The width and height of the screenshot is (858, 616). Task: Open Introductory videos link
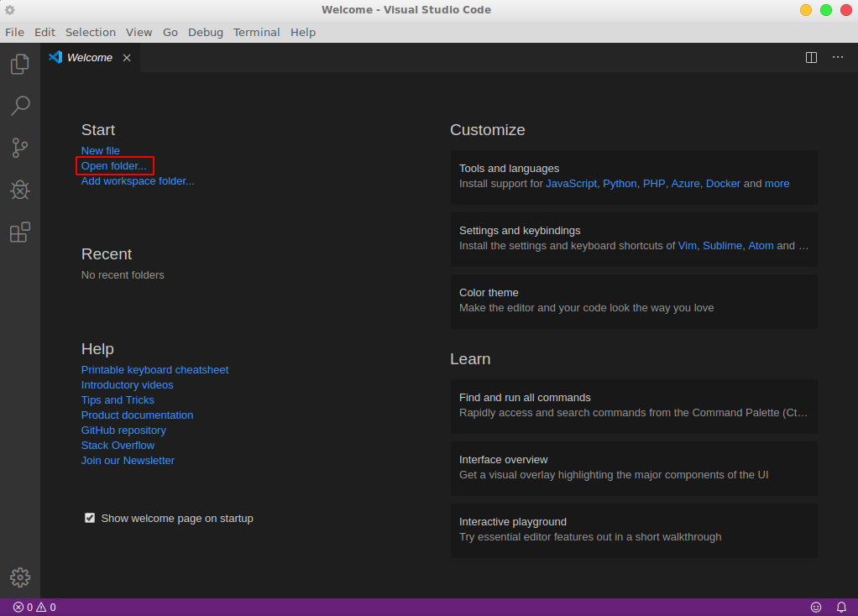tap(128, 385)
